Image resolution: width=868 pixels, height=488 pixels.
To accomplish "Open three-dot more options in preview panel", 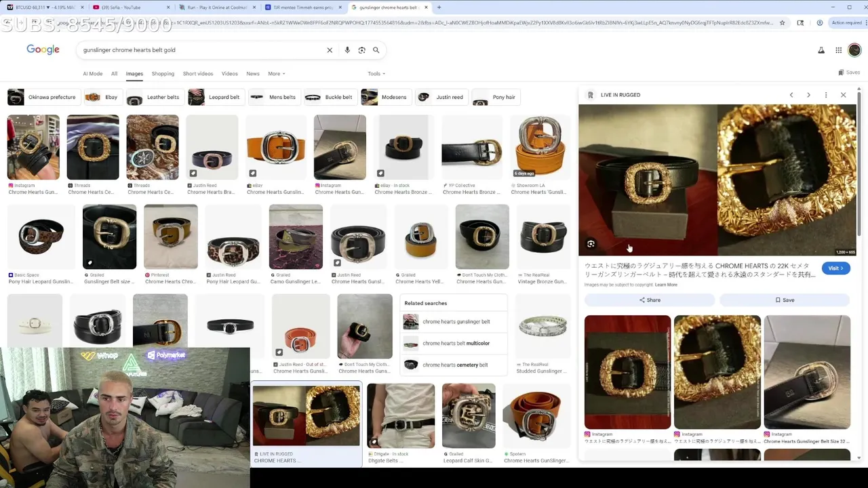I will pyautogui.click(x=826, y=95).
